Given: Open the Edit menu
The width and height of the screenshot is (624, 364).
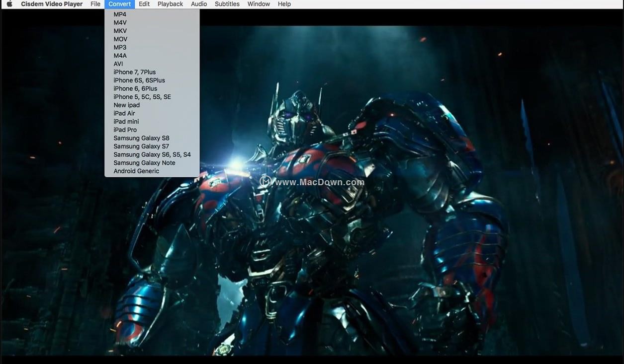Looking at the screenshot, I should (x=144, y=4).
